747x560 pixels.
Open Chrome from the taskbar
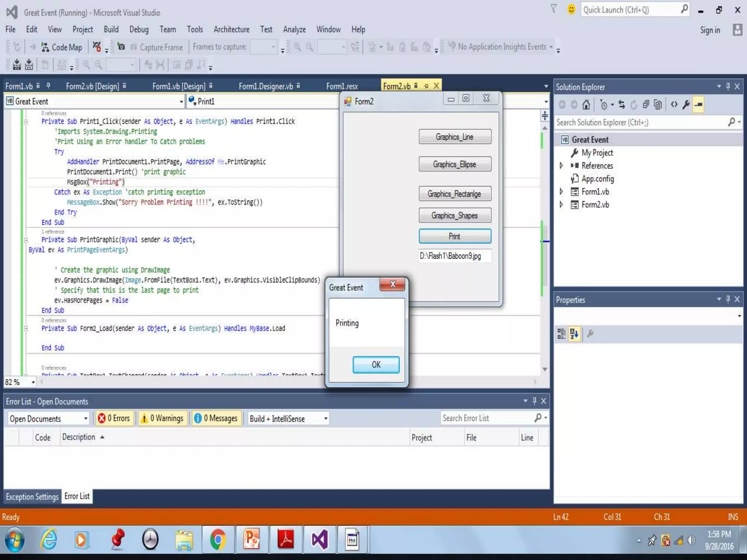point(218,540)
